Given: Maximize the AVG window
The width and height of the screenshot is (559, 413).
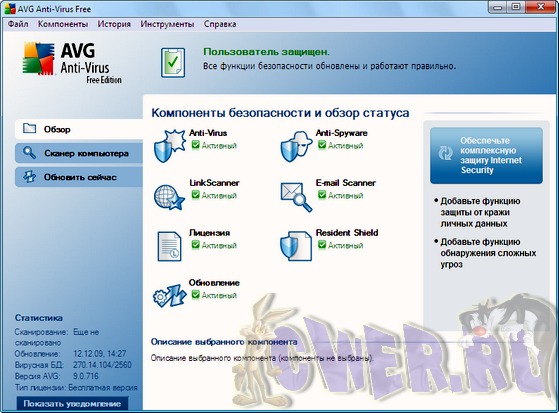Looking at the screenshot, I should 516,7.
